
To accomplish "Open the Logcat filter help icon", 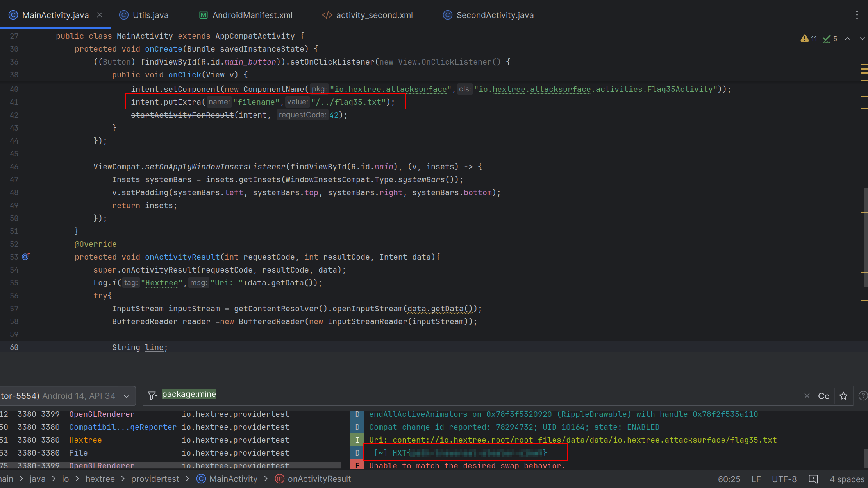I will click(863, 396).
